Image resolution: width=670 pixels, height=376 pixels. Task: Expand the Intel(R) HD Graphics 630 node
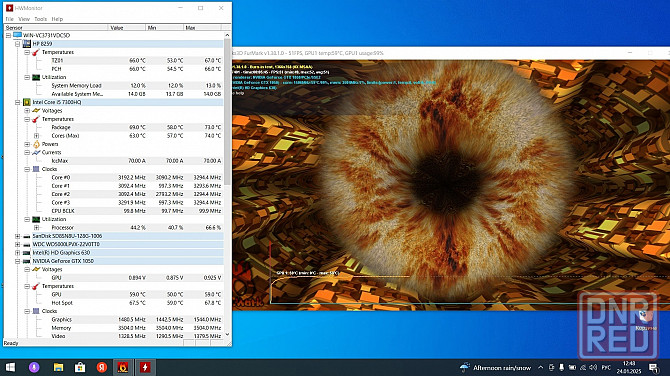tap(18, 253)
